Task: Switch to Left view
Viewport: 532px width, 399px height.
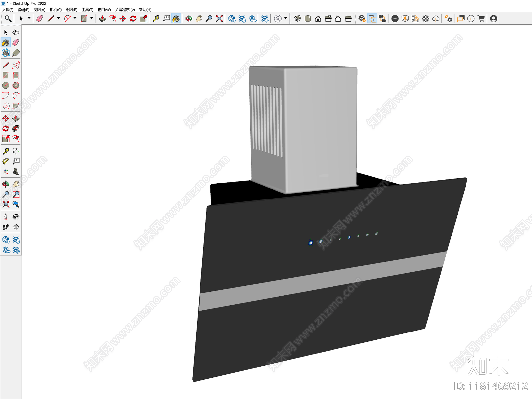Action: (348, 19)
